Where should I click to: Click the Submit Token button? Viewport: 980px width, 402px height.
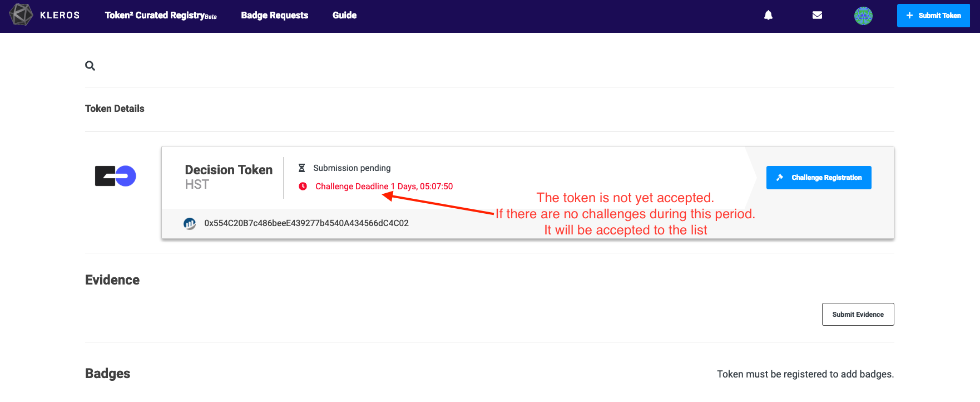pyautogui.click(x=933, y=16)
